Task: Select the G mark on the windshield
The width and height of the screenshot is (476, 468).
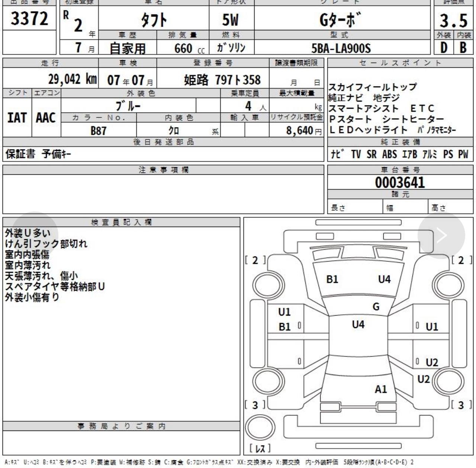Action: [376, 307]
